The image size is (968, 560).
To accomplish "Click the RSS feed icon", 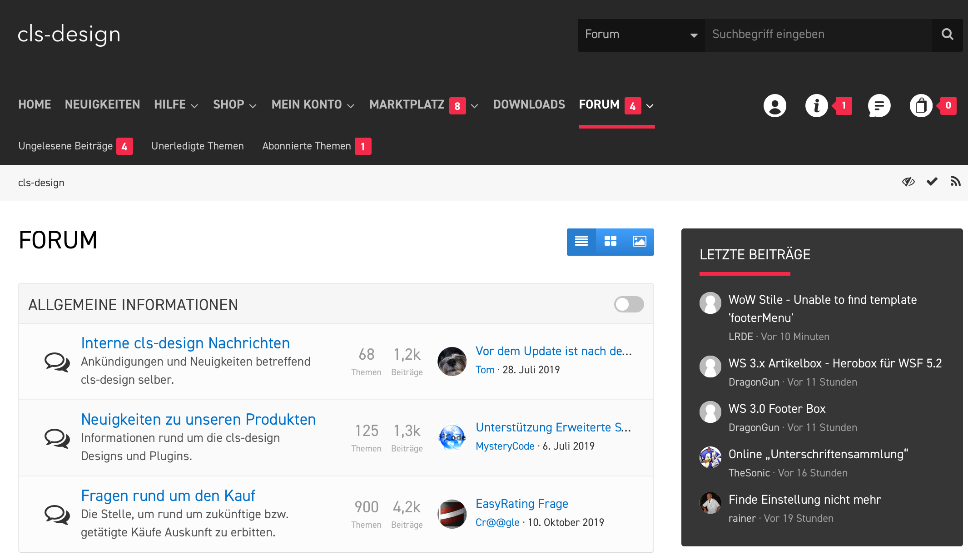I will pos(955,182).
